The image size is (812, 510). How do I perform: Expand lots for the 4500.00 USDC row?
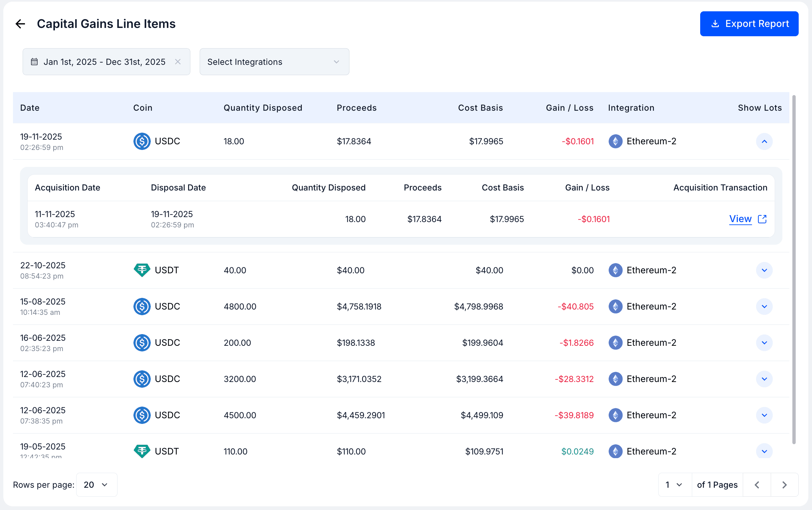tap(764, 415)
